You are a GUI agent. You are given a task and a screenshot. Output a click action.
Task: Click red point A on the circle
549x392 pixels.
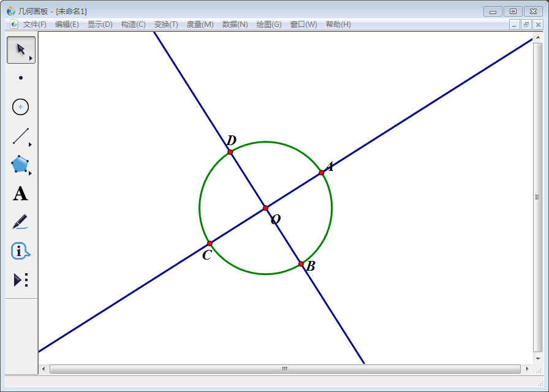[x=322, y=173]
